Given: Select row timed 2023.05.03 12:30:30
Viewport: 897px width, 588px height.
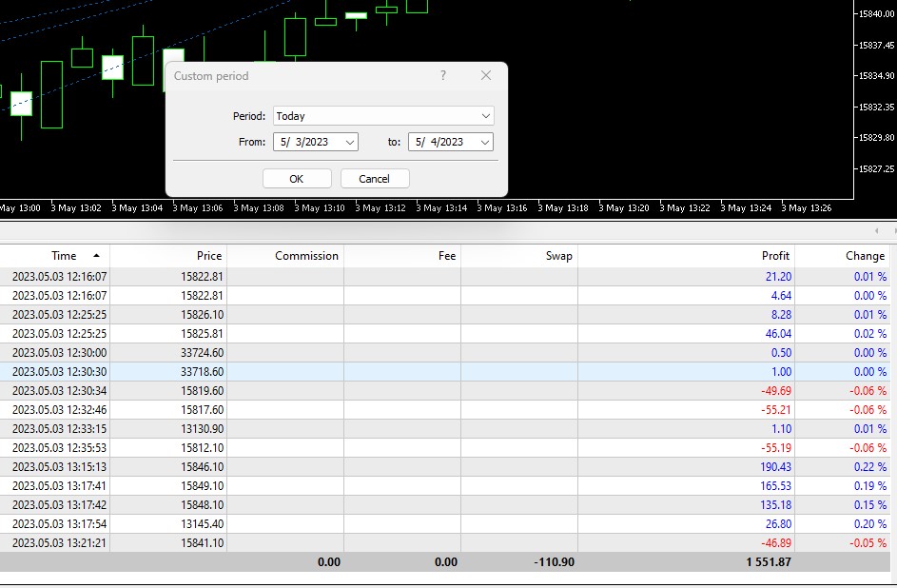Looking at the screenshot, I should pos(445,371).
